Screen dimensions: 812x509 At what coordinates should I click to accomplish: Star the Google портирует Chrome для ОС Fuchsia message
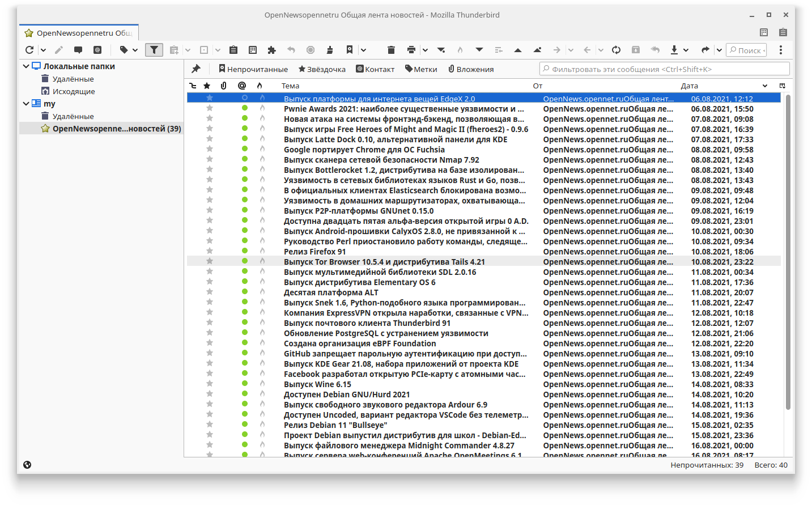pyautogui.click(x=210, y=149)
